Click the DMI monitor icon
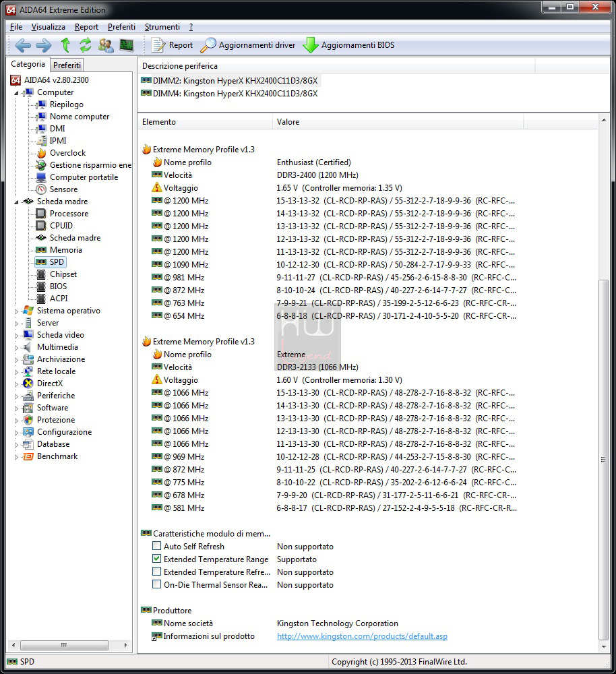Viewport: 616px width, 674px height. click(x=41, y=129)
